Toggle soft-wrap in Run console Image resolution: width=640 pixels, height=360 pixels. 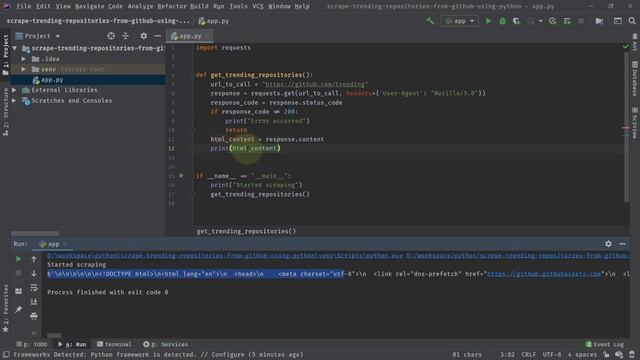[x=34, y=287]
